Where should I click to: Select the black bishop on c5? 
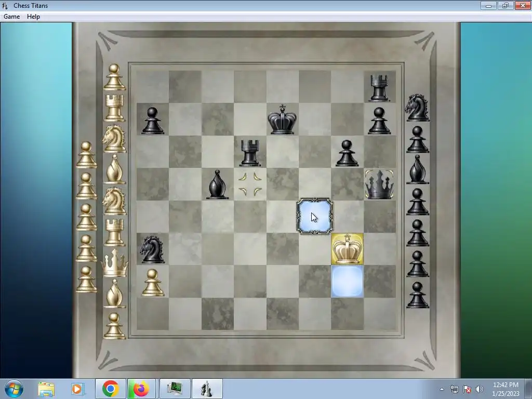point(217,184)
